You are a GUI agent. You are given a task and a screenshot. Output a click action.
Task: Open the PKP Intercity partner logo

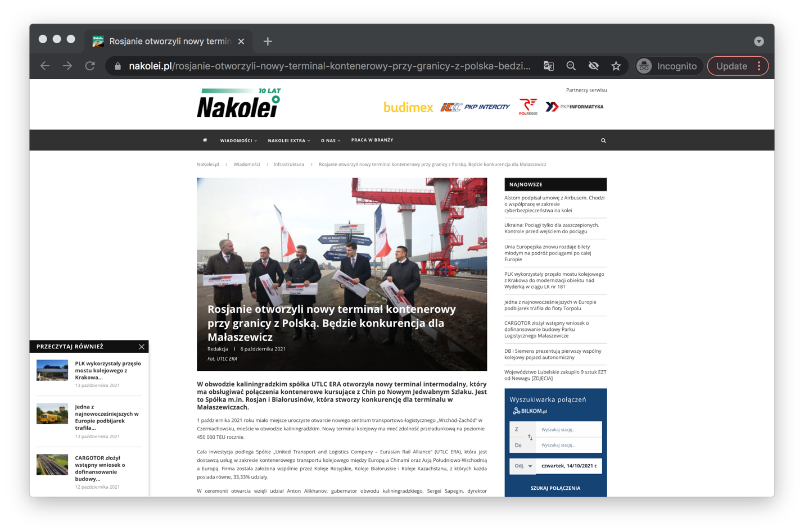[475, 107]
